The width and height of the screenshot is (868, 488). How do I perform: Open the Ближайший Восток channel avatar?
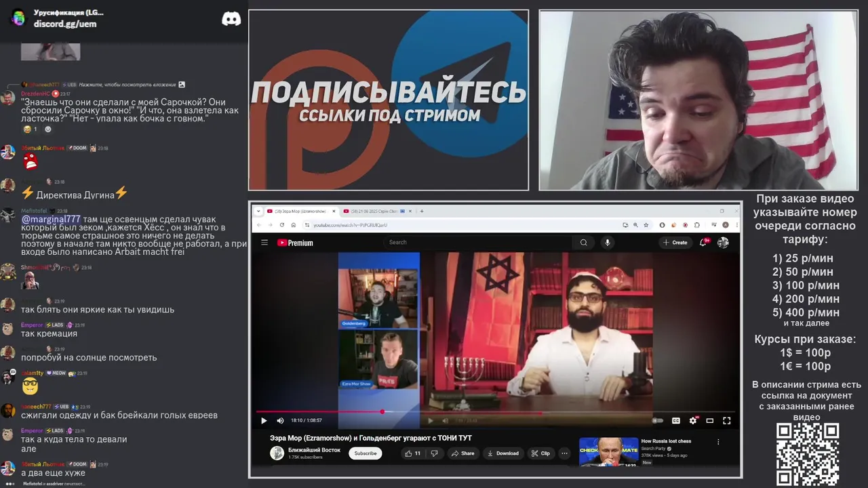point(277,453)
